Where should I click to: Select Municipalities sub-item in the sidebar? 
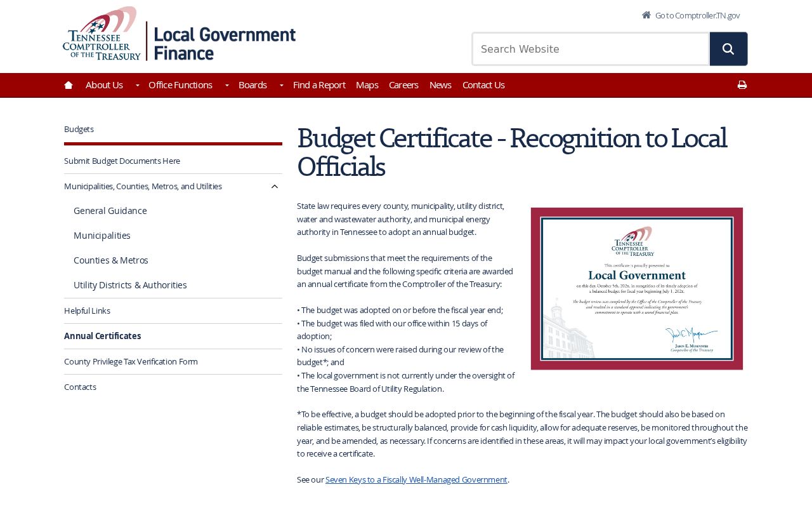pyautogui.click(x=102, y=236)
